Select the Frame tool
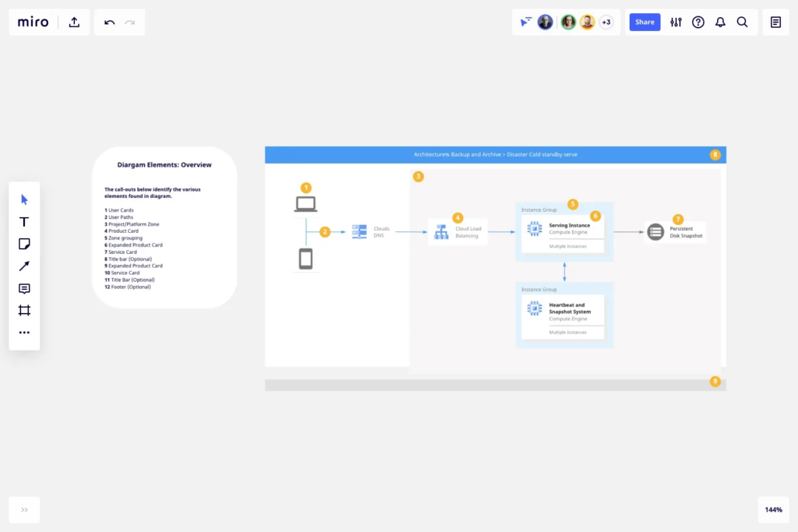Viewport: 798px width, 532px height. click(x=24, y=310)
